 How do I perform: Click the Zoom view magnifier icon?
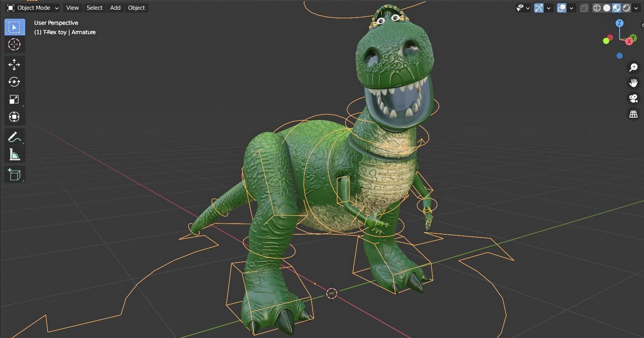coord(633,67)
